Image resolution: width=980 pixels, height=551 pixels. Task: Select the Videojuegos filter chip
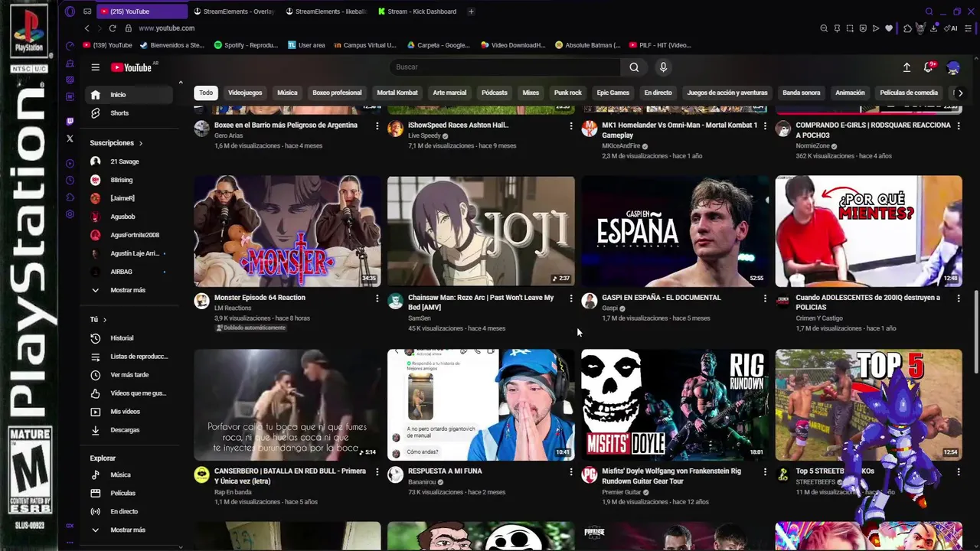pyautogui.click(x=245, y=93)
